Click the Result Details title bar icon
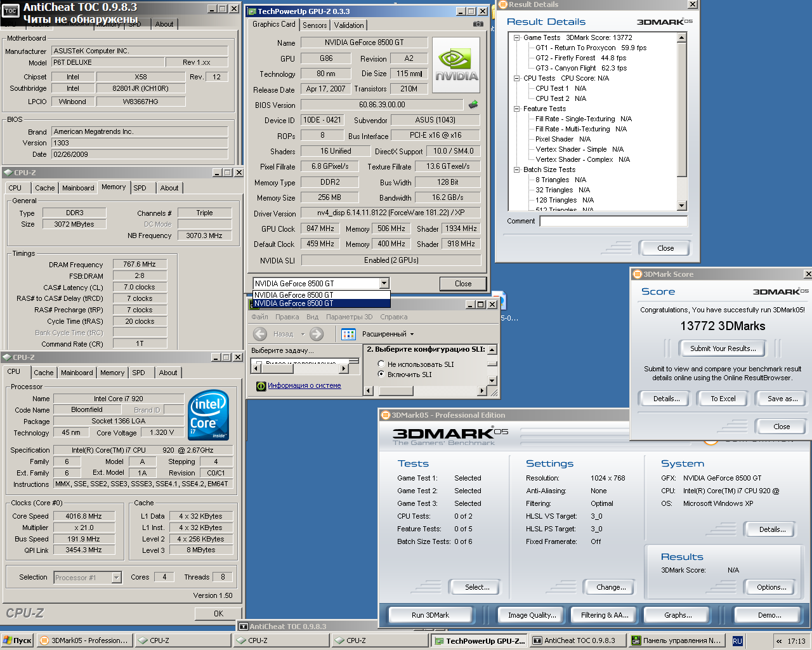This screenshot has height=650, width=812. click(502, 4)
